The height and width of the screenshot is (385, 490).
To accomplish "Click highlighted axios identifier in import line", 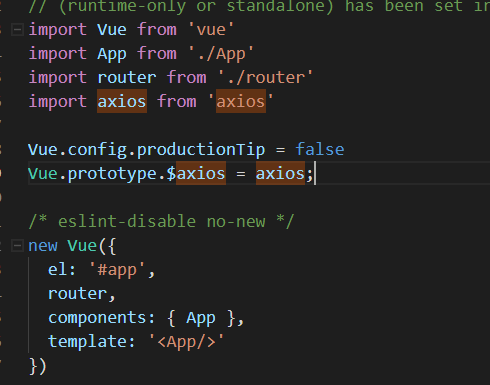I will coord(122,101).
